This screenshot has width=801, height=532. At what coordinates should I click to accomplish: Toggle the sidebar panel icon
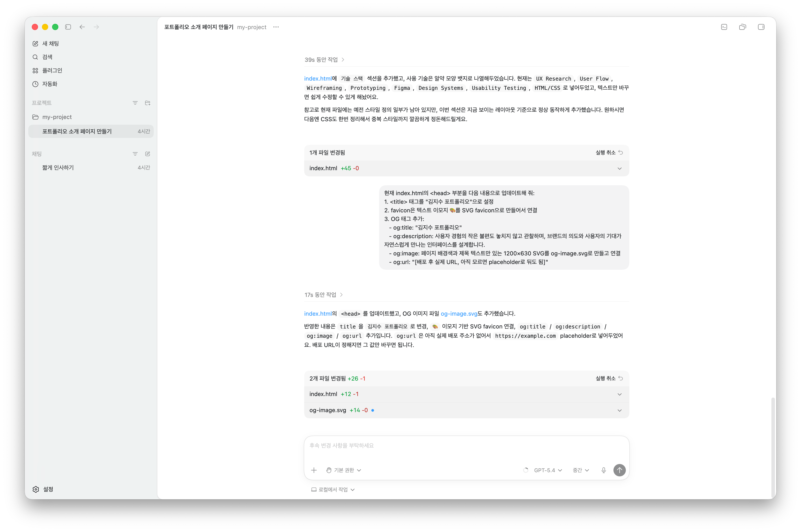68,27
